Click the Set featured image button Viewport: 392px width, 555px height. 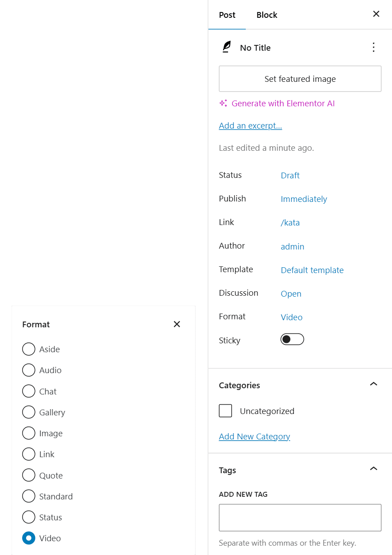[300, 79]
